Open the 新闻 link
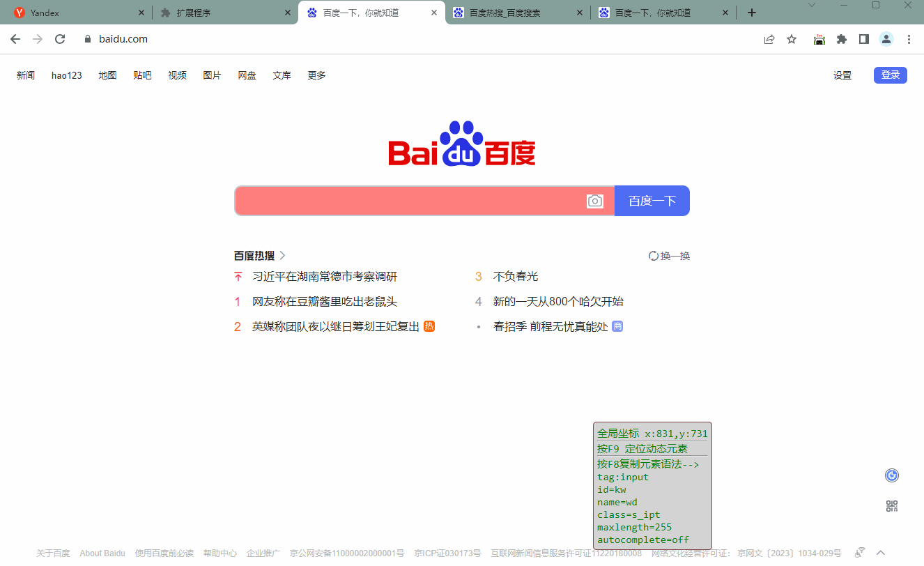 [x=26, y=75]
